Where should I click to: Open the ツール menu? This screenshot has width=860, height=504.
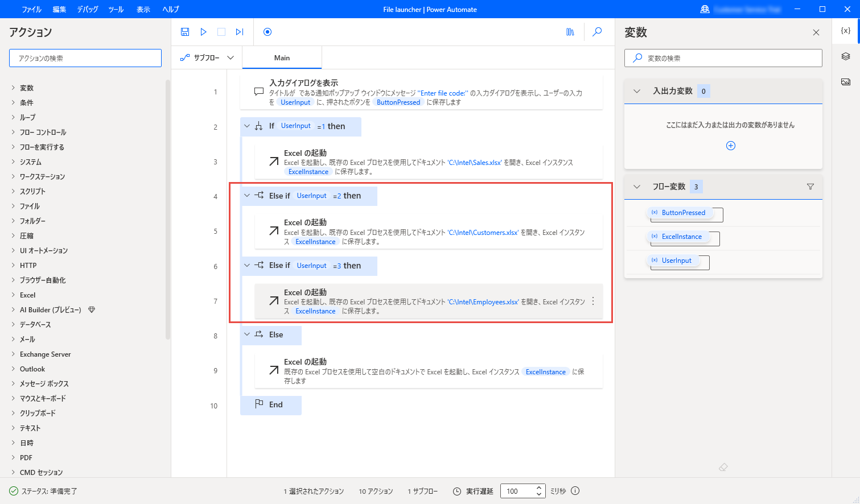tap(116, 9)
